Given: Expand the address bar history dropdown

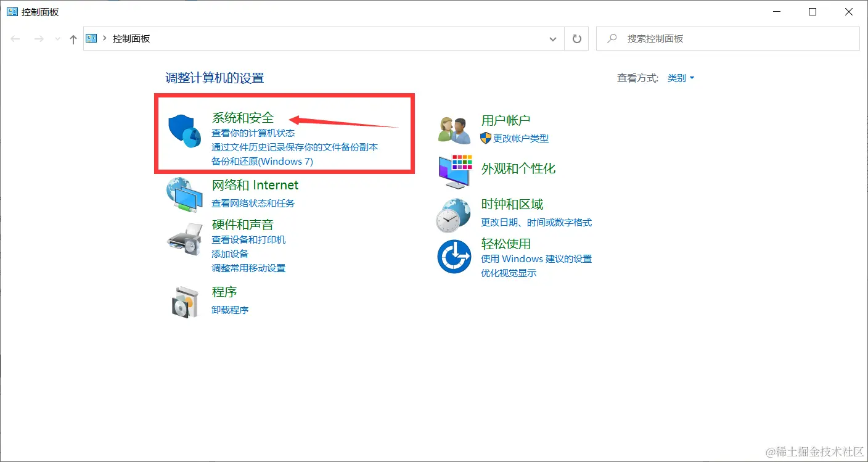Looking at the screenshot, I should click(553, 38).
